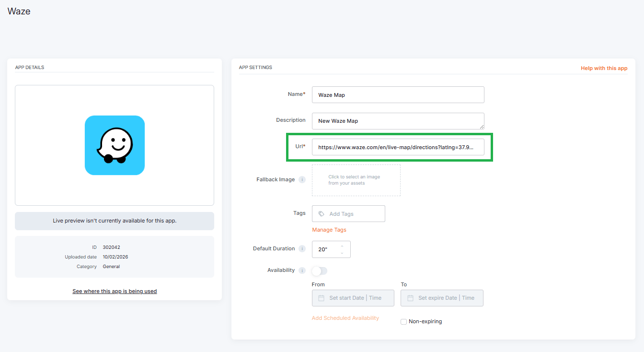Click the Description text area

pos(398,121)
